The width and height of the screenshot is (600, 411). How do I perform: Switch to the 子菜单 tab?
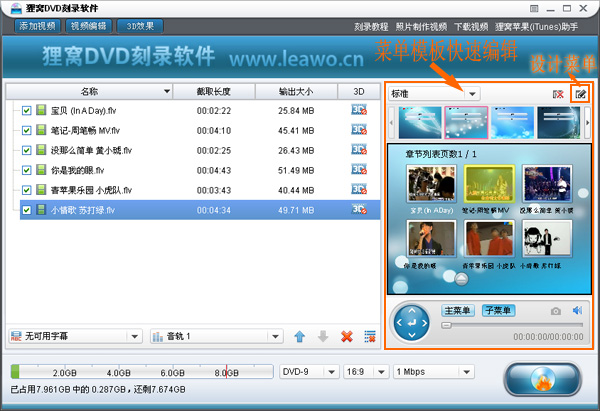(x=498, y=310)
